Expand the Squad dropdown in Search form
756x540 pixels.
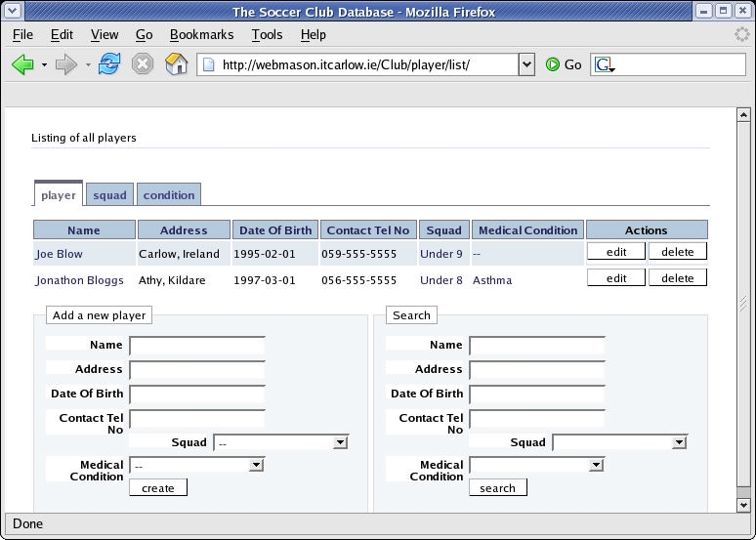680,442
